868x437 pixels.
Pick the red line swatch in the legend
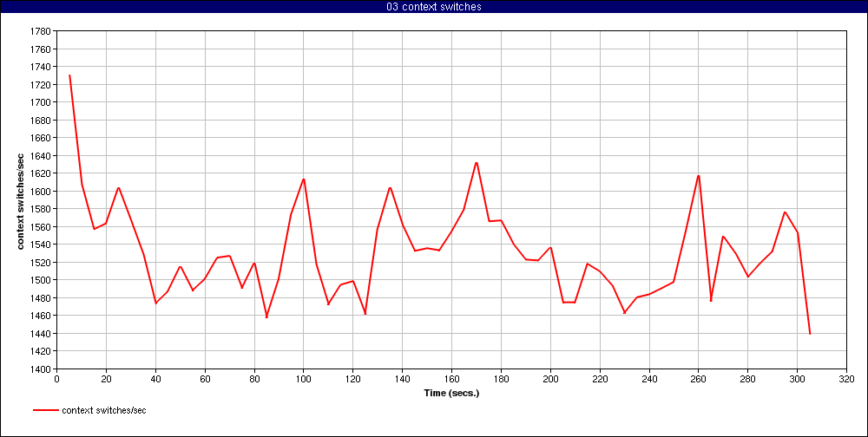coord(46,410)
